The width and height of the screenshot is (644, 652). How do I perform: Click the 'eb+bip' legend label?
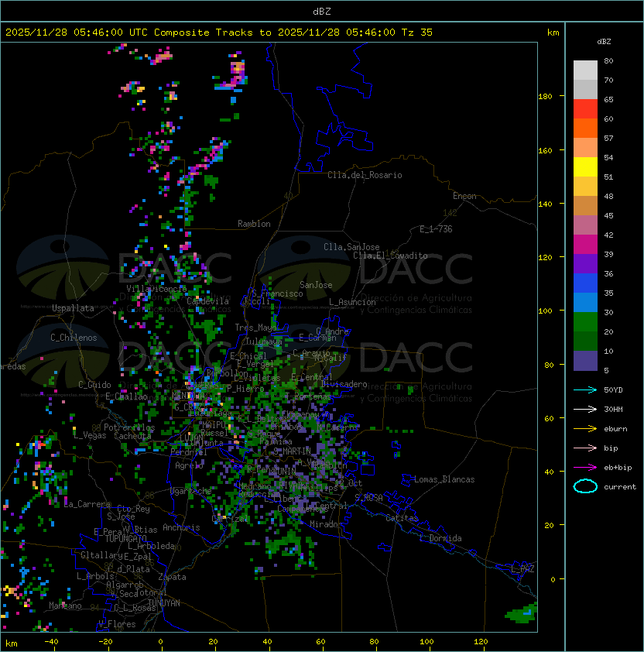coord(618,468)
